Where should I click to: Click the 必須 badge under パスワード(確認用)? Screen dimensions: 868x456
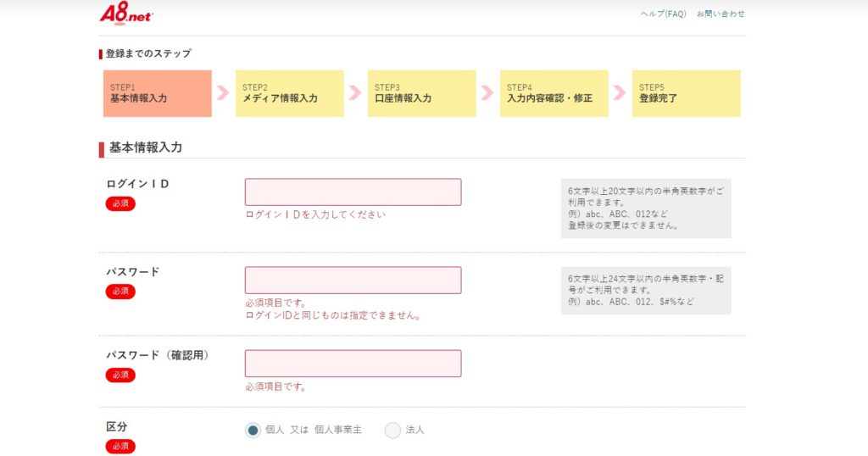pyautogui.click(x=120, y=375)
